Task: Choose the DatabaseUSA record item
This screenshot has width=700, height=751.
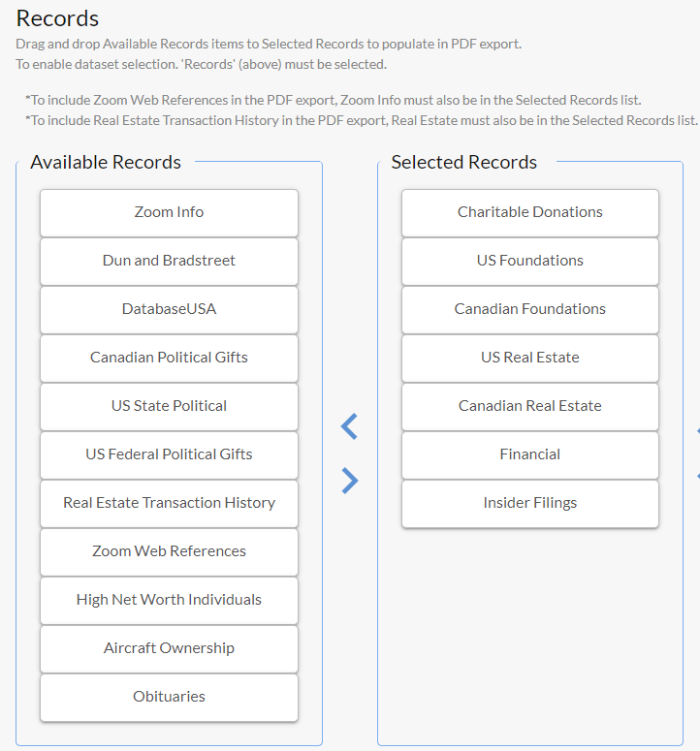Action: pos(169,309)
